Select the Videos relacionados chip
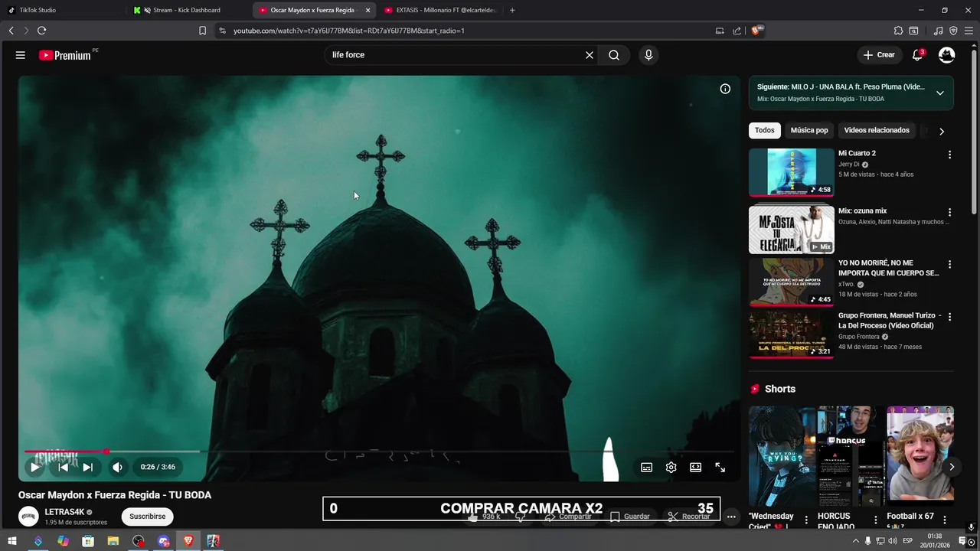This screenshot has height=551, width=980. click(x=877, y=130)
